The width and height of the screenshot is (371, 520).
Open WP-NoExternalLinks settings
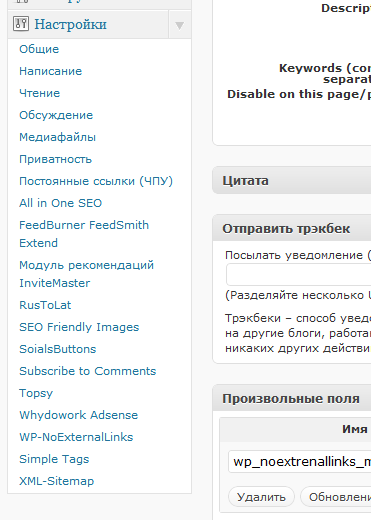point(76,437)
